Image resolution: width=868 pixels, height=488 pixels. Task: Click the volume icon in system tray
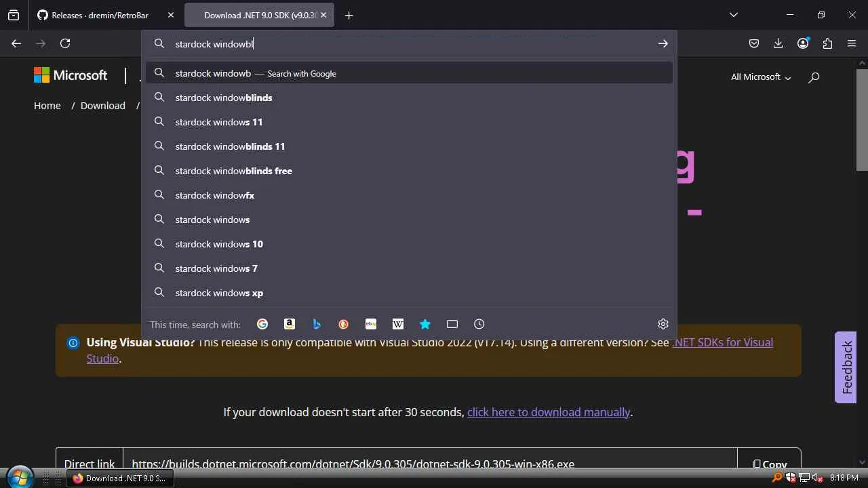click(x=817, y=478)
